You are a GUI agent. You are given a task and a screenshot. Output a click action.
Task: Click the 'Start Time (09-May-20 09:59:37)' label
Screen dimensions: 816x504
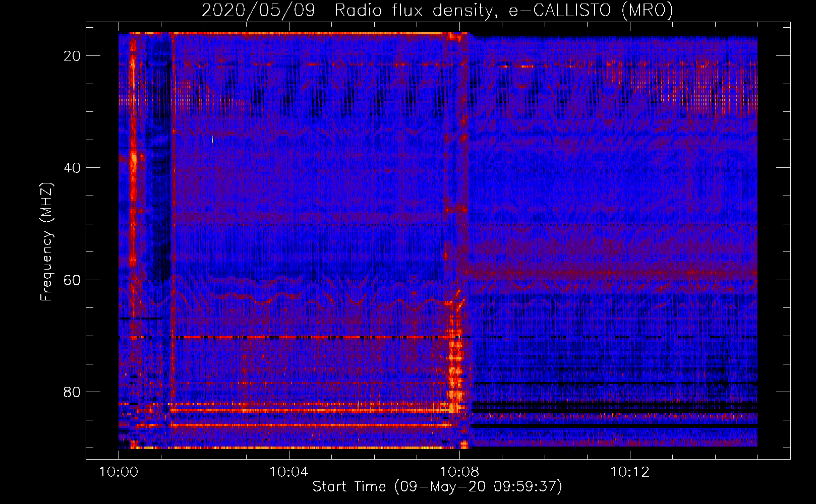pyautogui.click(x=437, y=487)
